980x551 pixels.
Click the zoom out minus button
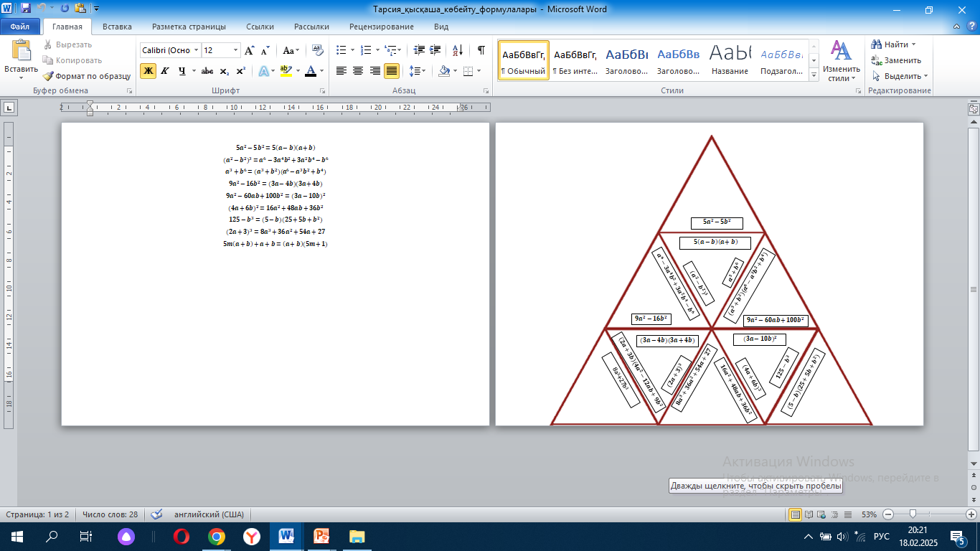point(888,514)
